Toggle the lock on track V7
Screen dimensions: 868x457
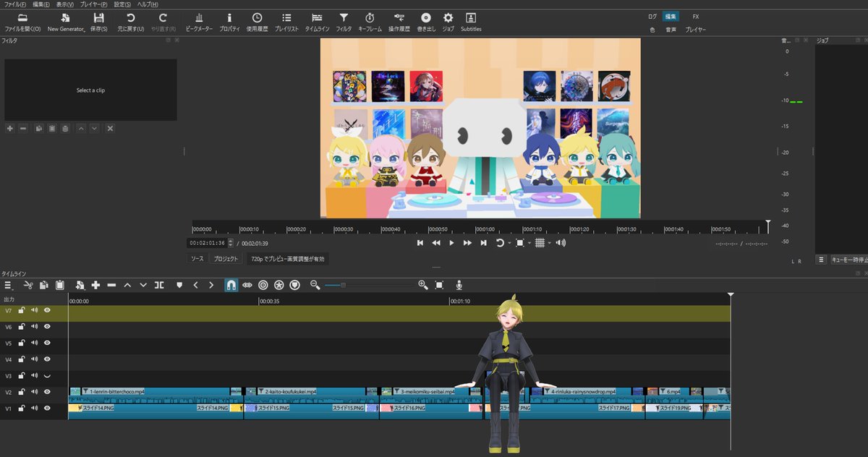click(22, 310)
